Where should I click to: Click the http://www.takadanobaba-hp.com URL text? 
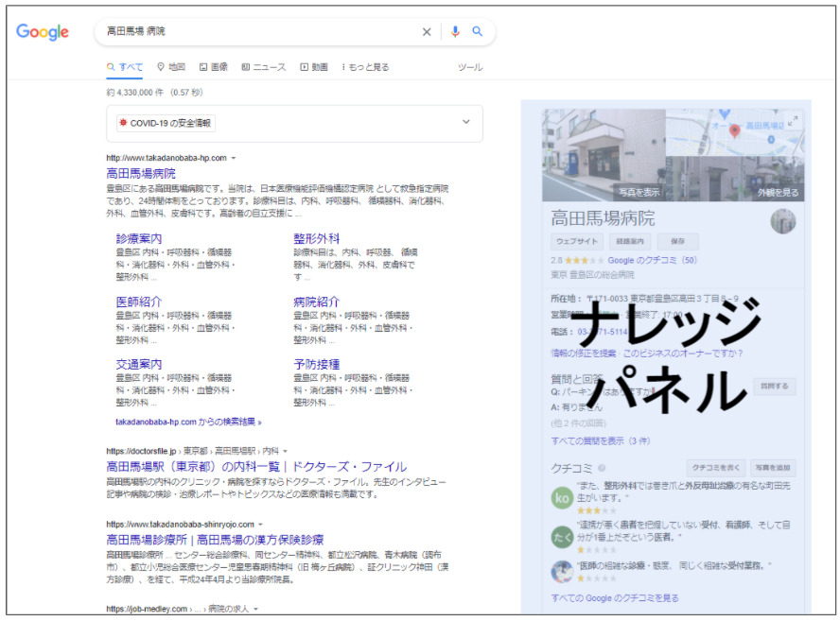166,158
